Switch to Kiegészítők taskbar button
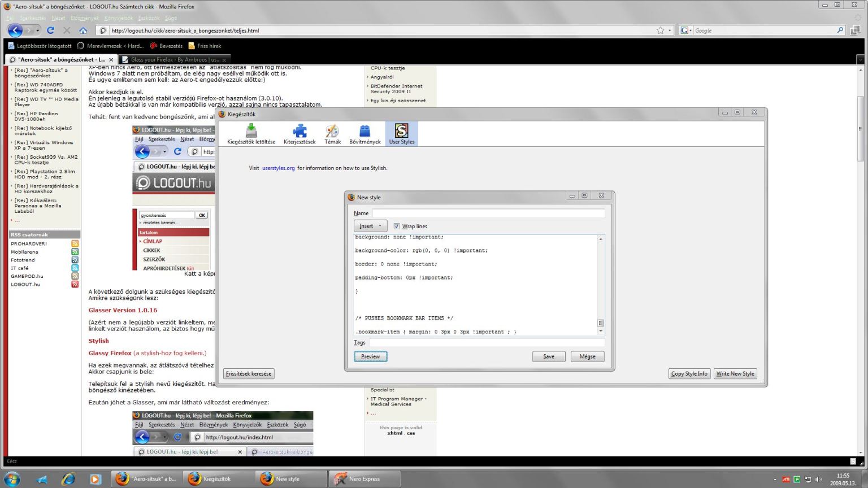Screen dimensions: 868x488 pos(219,479)
